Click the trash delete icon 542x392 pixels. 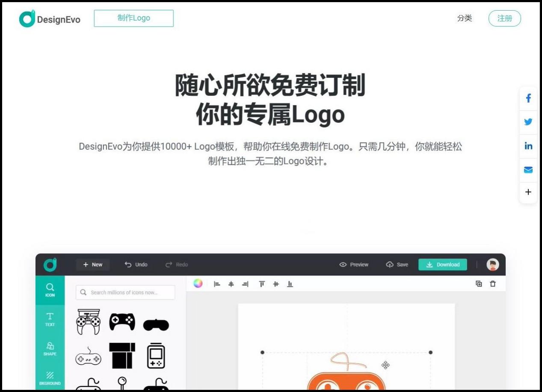click(492, 284)
